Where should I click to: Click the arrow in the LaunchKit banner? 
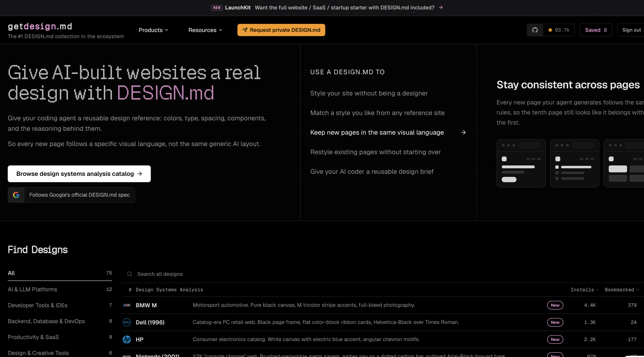coord(440,8)
